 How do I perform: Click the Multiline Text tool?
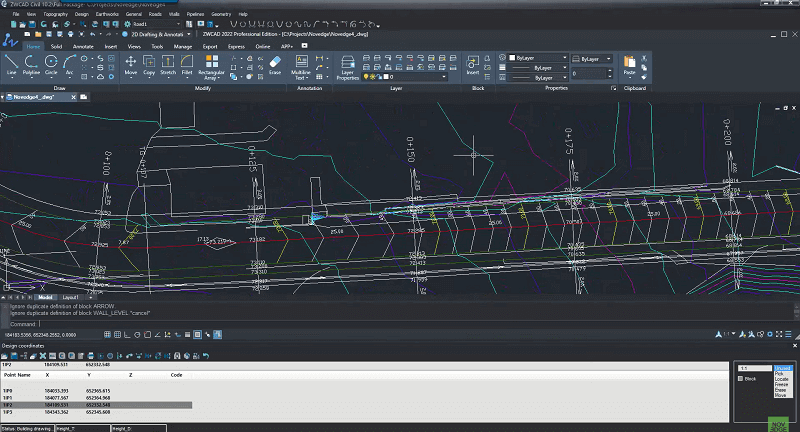click(x=301, y=68)
